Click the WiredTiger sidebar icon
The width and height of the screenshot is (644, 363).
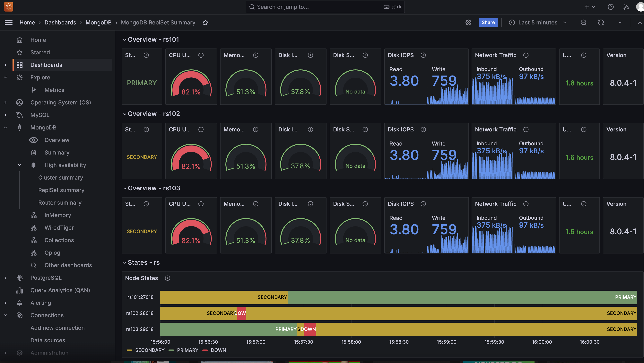pos(33,227)
